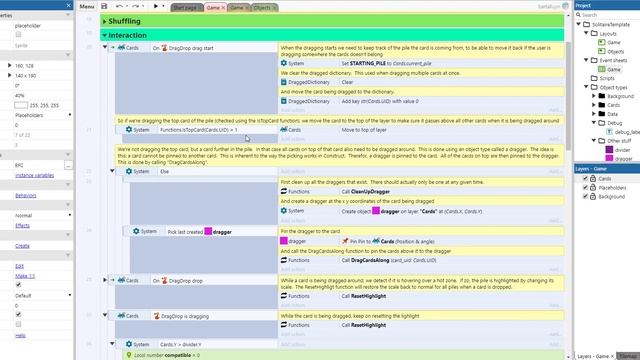This screenshot has width=640, height=360.
Task: Switch to the Start page tab
Action: (x=187, y=8)
